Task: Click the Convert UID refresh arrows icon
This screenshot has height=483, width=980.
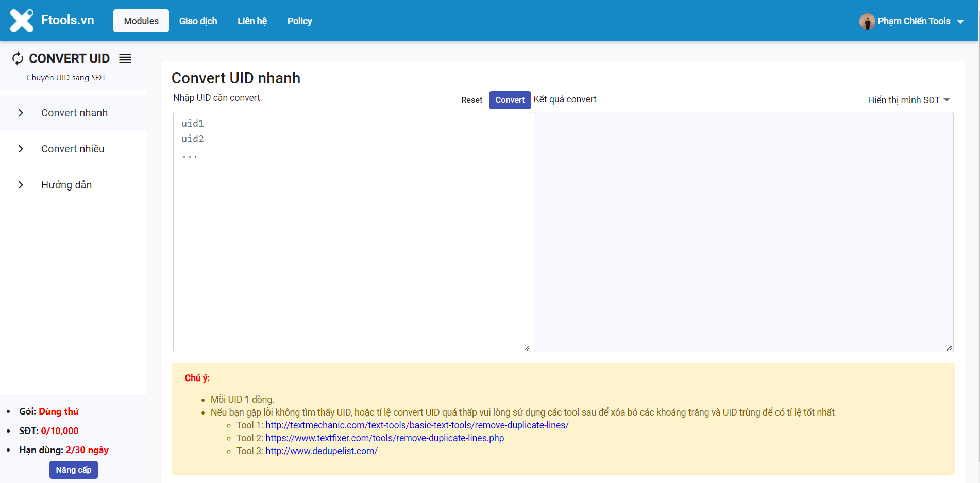Action: 18,59
